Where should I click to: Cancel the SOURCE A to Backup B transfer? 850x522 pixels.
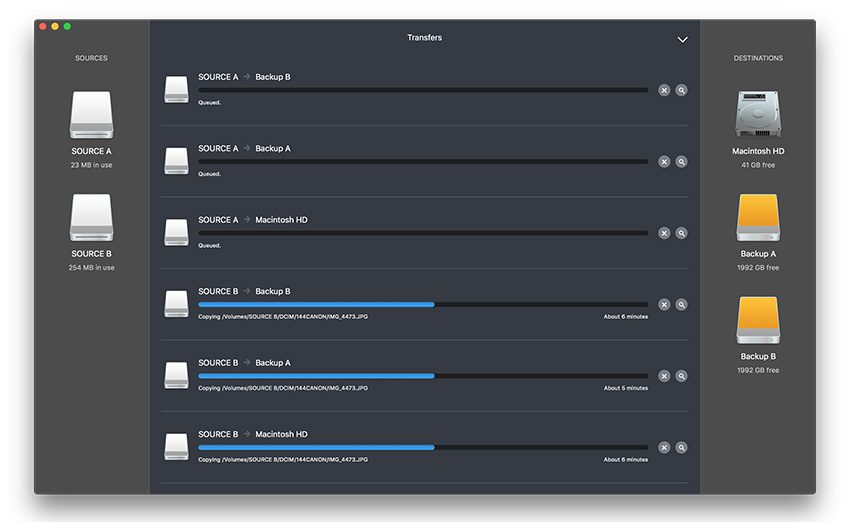(664, 90)
